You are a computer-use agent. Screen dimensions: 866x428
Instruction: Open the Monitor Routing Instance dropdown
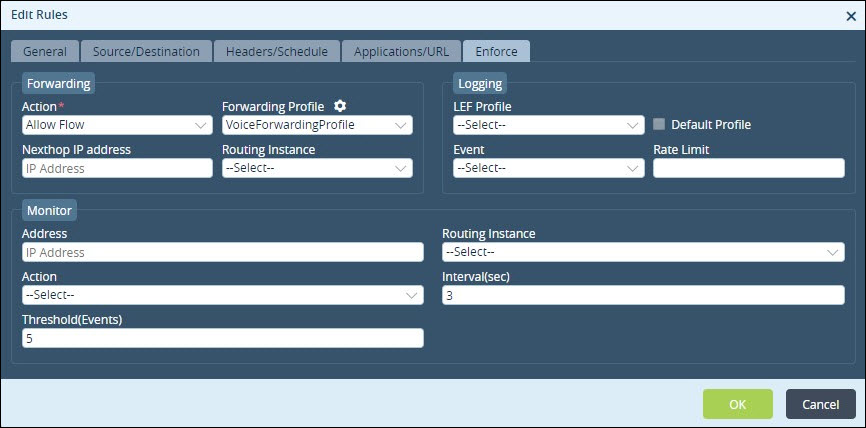[x=643, y=252]
